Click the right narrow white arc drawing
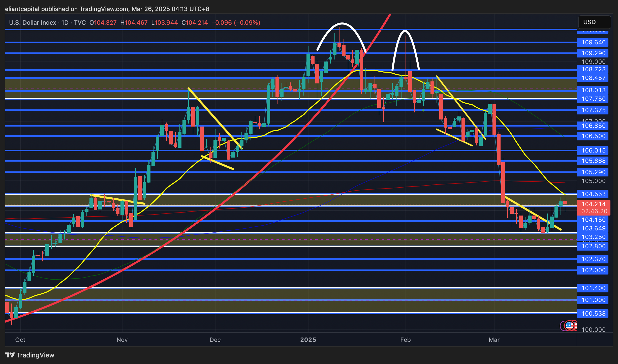This screenshot has width=618, height=364. (405, 31)
